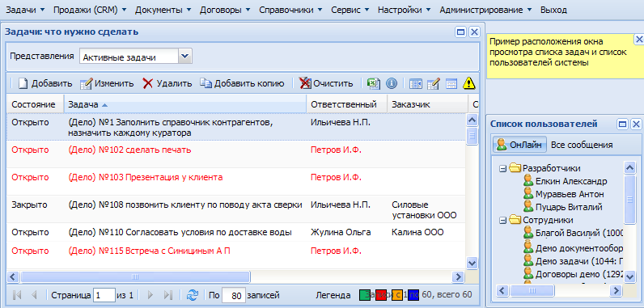
Task: Sort by the Состояние column header
Action: (35, 104)
